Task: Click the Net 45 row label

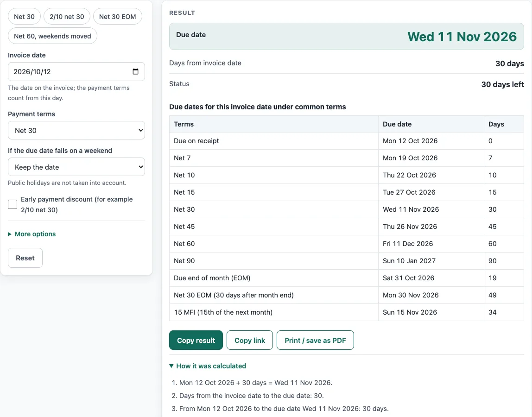Action: click(x=184, y=227)
